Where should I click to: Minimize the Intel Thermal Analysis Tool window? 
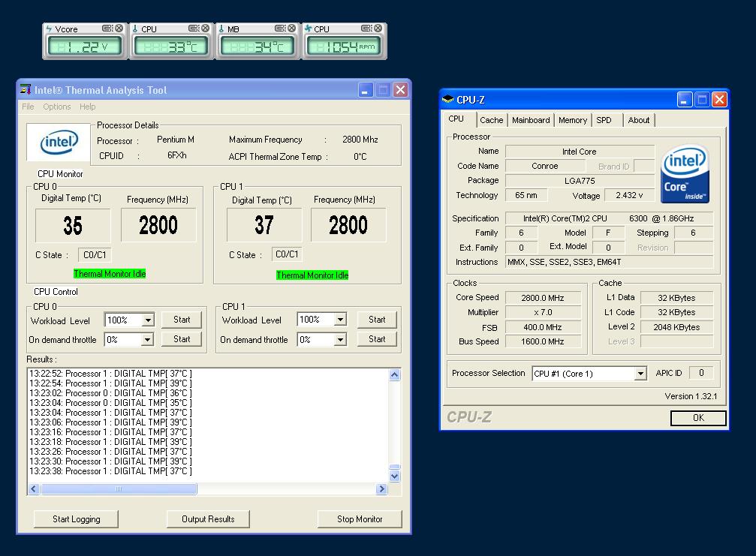(366, 90)
